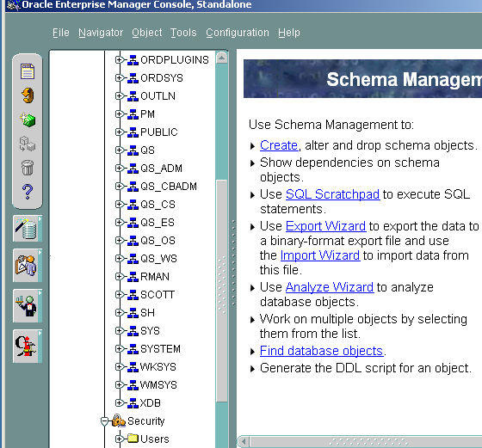This screenshot has height=448, width=482.
Task: Click the Find database objects link
Action: pos(322,351)
